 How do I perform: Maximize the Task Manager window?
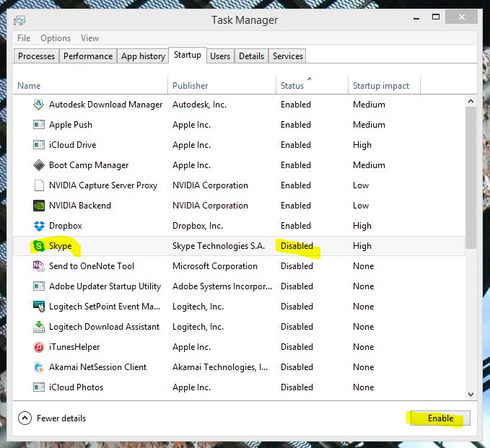point(436,17)
